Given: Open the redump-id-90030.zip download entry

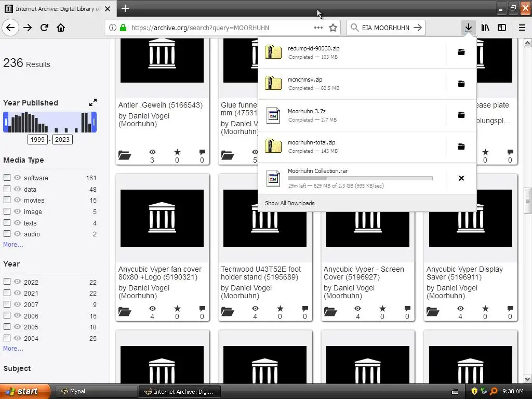Looking at the screenshot, I should [x=352, y=52].
